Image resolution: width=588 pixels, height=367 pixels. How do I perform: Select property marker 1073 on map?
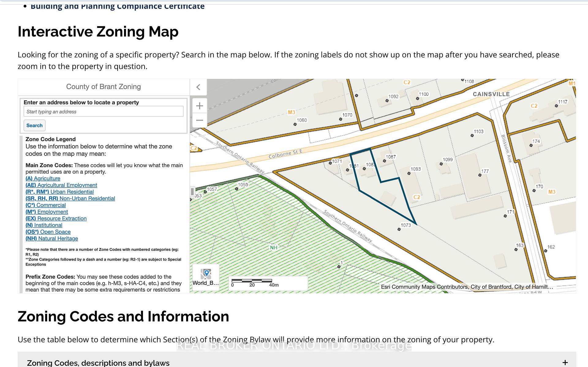(399, 229)
